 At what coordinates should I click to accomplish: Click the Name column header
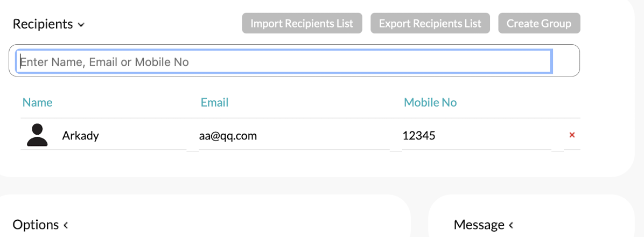[38, 102]
